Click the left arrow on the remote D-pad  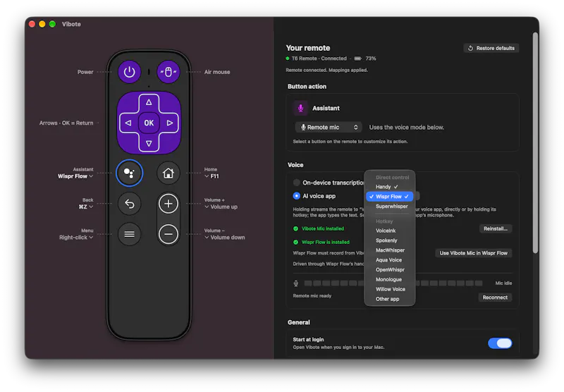[128, 123]
